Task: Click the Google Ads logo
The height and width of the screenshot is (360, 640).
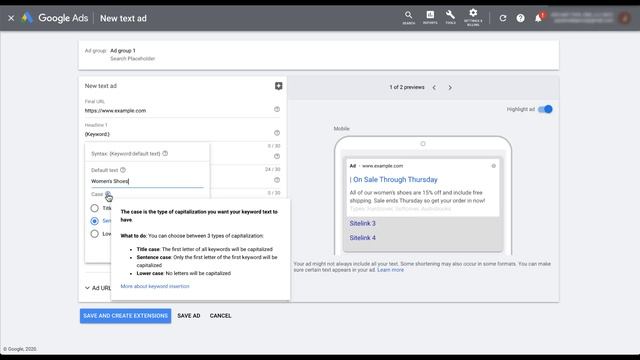Action: tap(55, 18)
